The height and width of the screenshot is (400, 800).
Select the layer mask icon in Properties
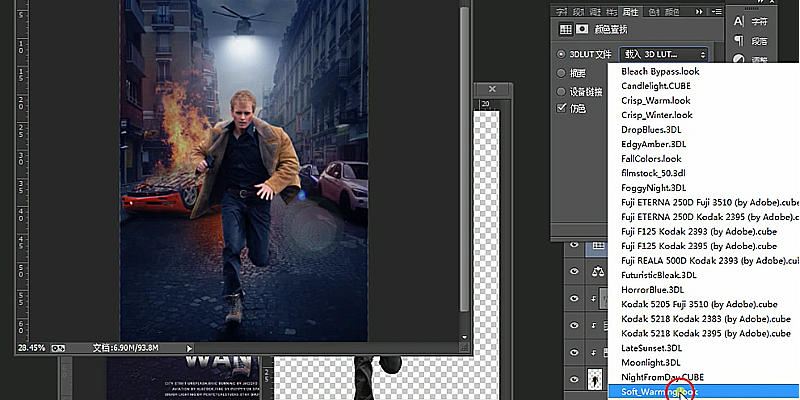point(582,30)
